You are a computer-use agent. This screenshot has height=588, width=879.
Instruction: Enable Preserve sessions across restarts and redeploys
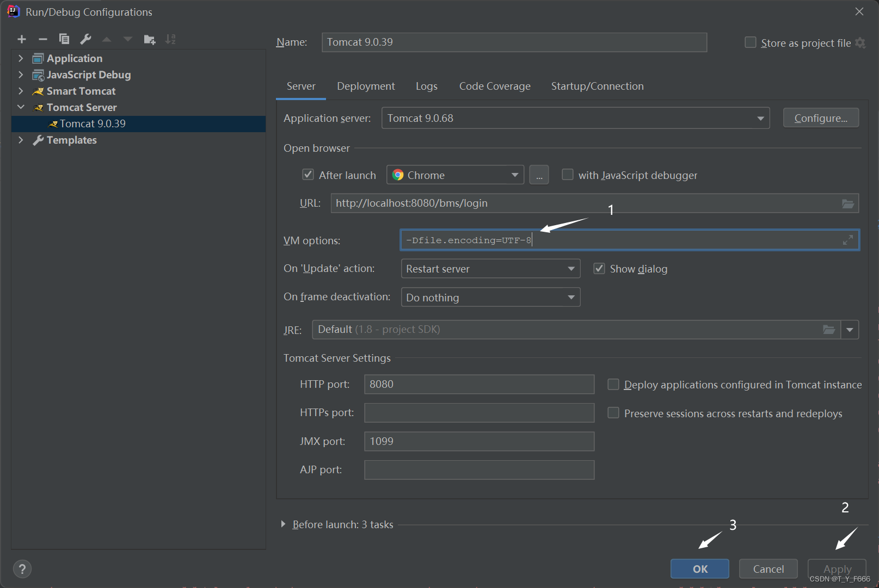click(x=613, y=413)
